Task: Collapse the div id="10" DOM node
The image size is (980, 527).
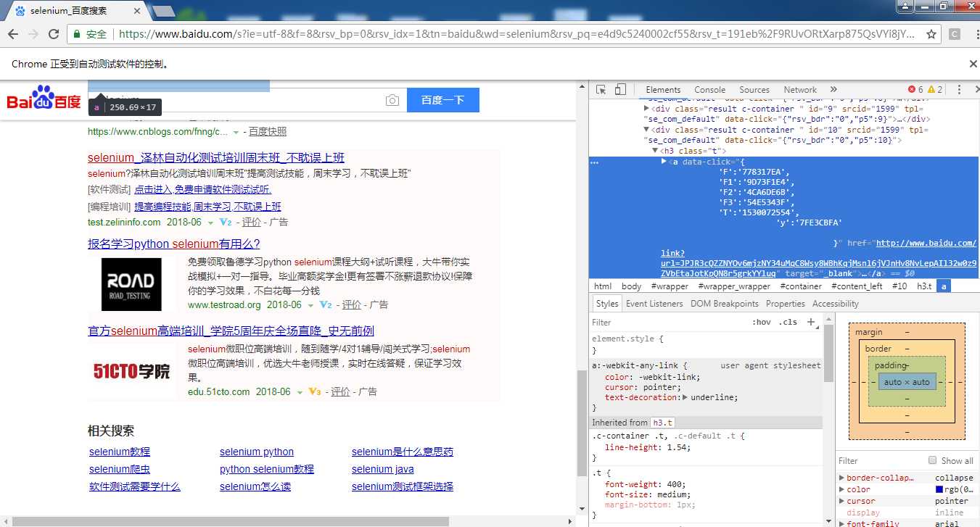Action: (646, 130)
